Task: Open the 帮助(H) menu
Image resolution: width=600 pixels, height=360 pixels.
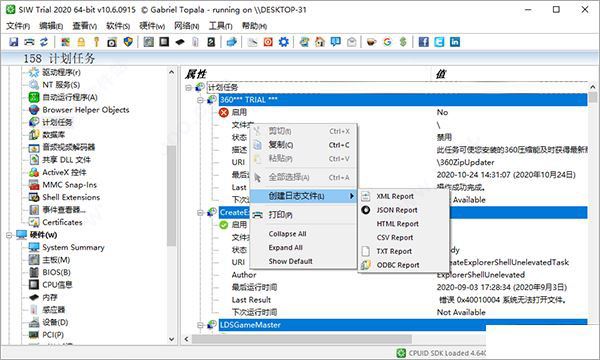Action: 254,26
